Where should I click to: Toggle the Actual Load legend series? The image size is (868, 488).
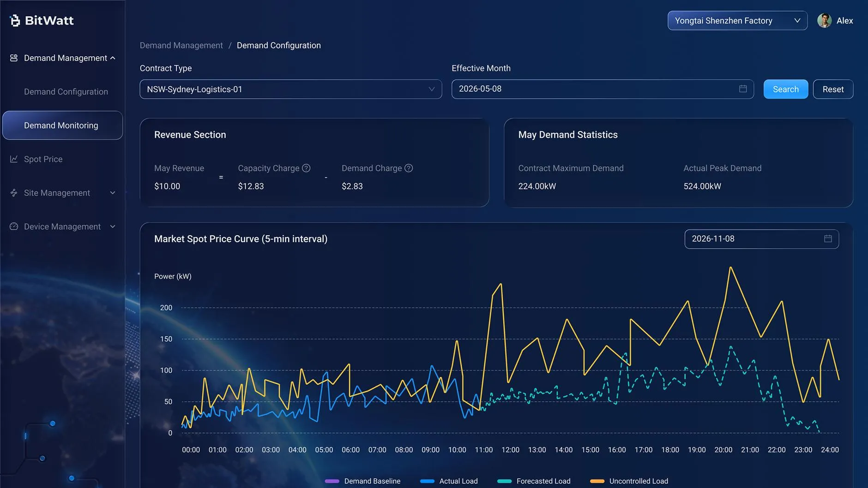click(449, 481)
